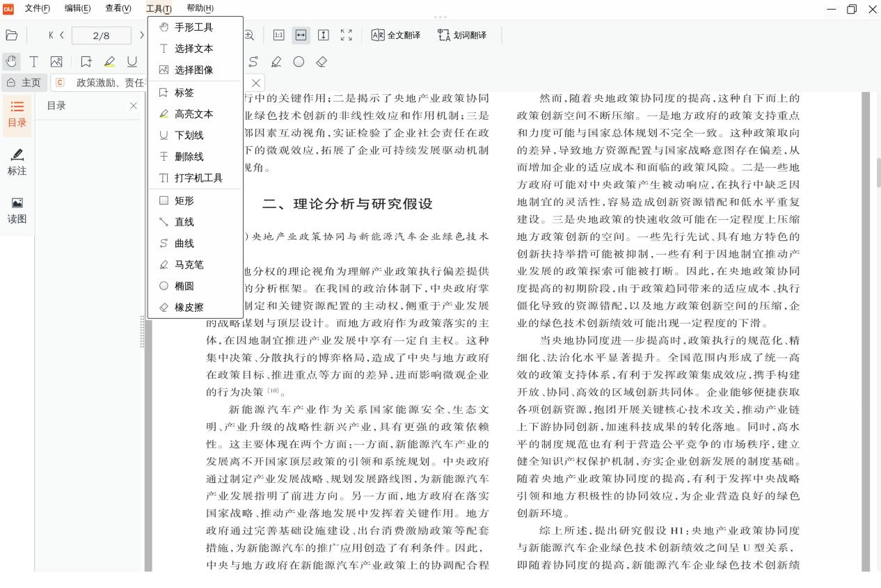Choose 手形工具 from the tools menu
The width and height of the screenshot is (881, 588).
(x=196, y=27)
